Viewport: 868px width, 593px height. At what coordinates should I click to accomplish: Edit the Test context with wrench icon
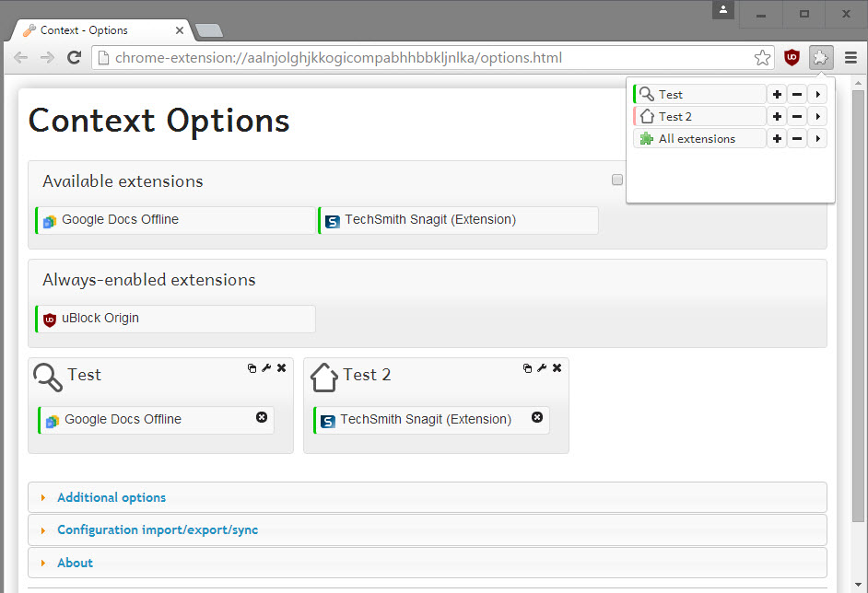coord(266,367)
